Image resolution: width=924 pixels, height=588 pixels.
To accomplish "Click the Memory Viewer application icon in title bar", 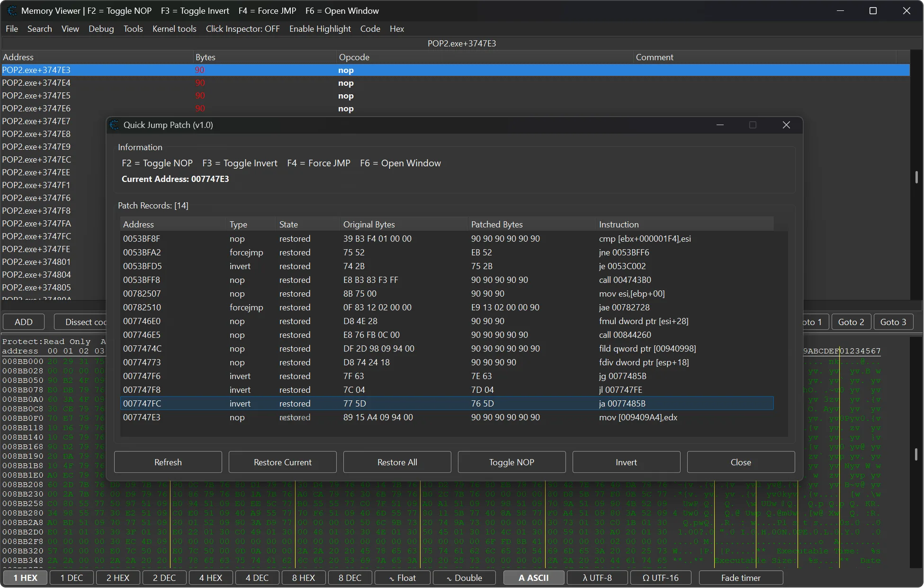I will click(12, 10).
